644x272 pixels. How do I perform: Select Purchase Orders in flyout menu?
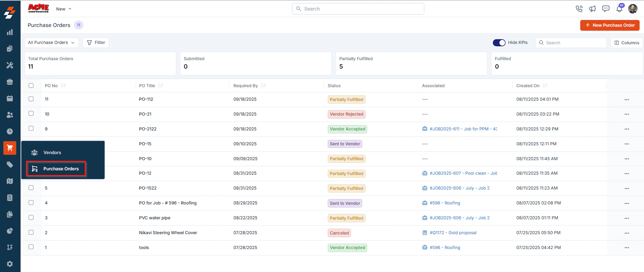pyautogui.click(x=56, y=169)
